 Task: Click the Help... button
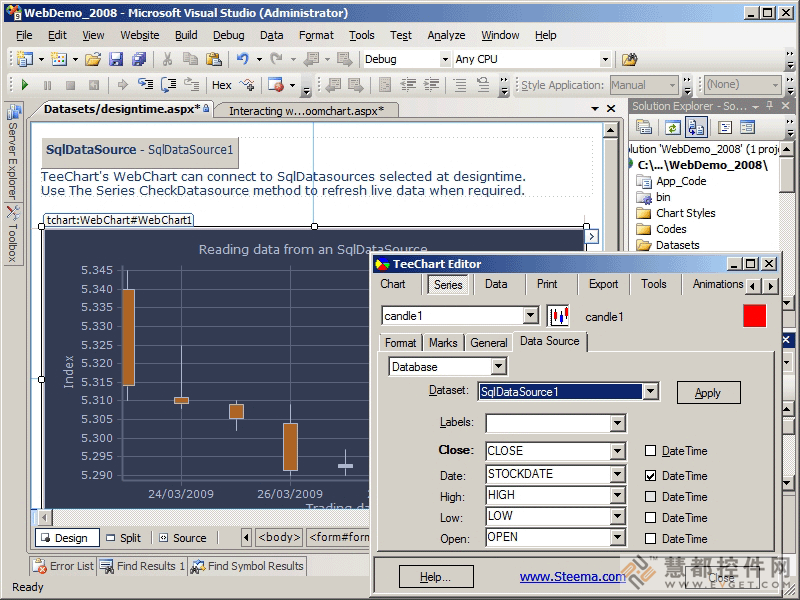pos(436,577)
